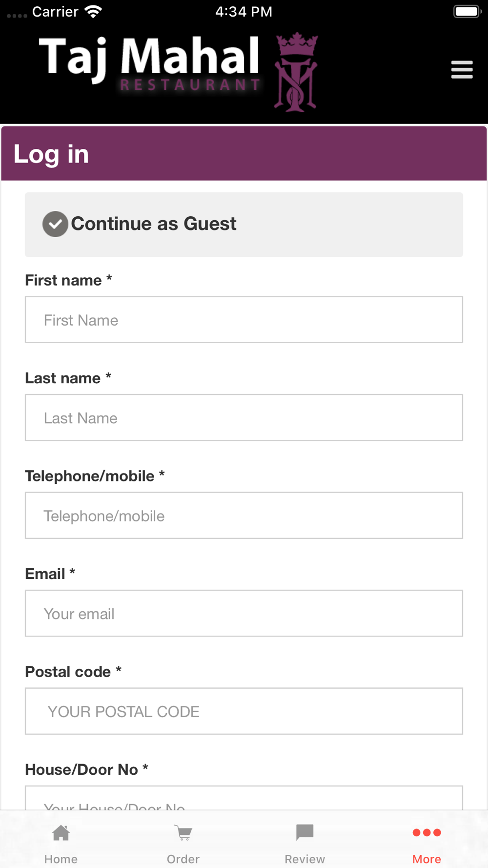Tap the Wi-Fi status icon
Viewport: 488px width, 868px height.
[93, 11]
